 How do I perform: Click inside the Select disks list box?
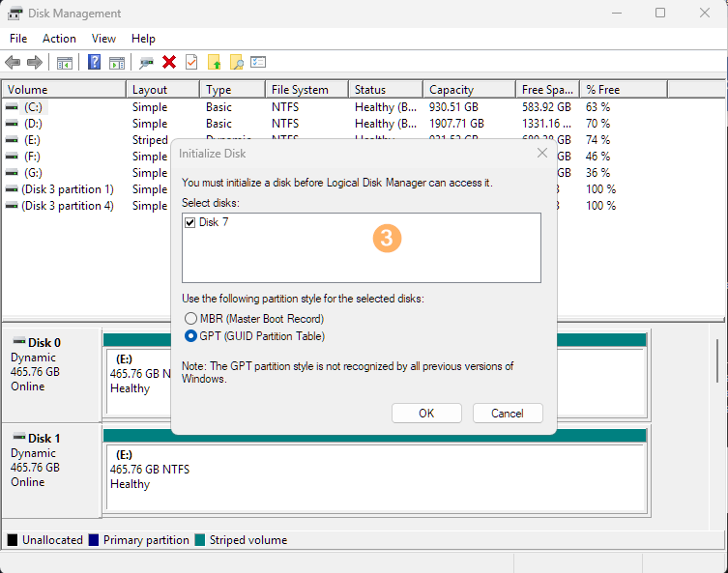pos(362,247)
